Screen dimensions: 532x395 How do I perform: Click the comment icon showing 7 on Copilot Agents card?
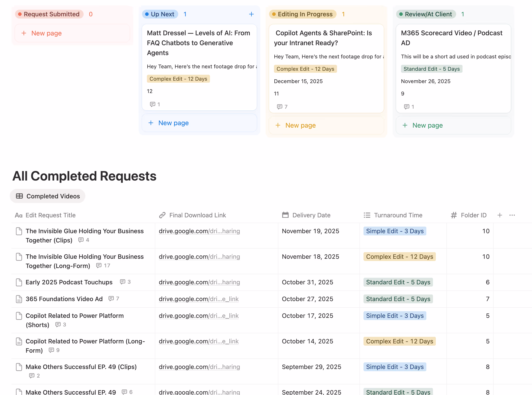pyautogui.click(x=280, y=107)
